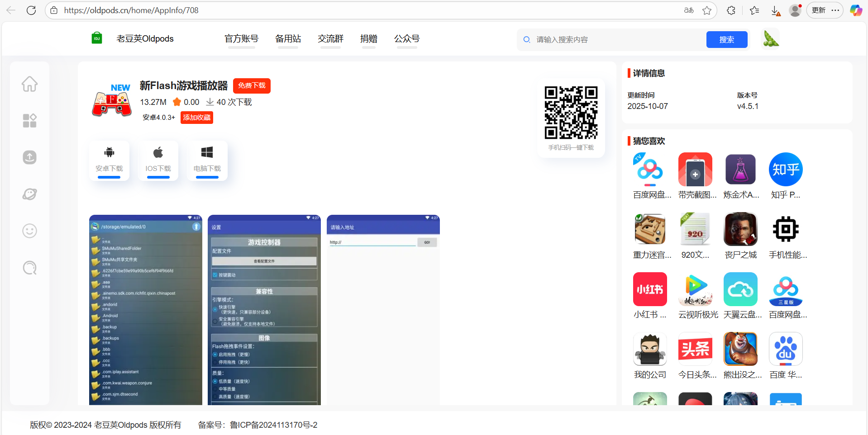Click the smiley face sidebar icon
Image resolution: width=868 pixels, height=435 pixels.
point(30,231)
